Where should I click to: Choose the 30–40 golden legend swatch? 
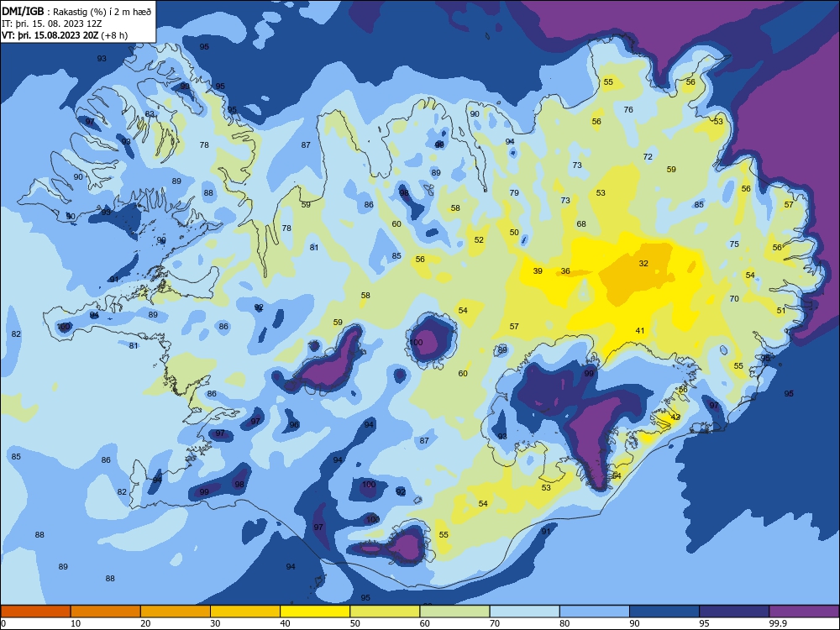coord(245,612)
